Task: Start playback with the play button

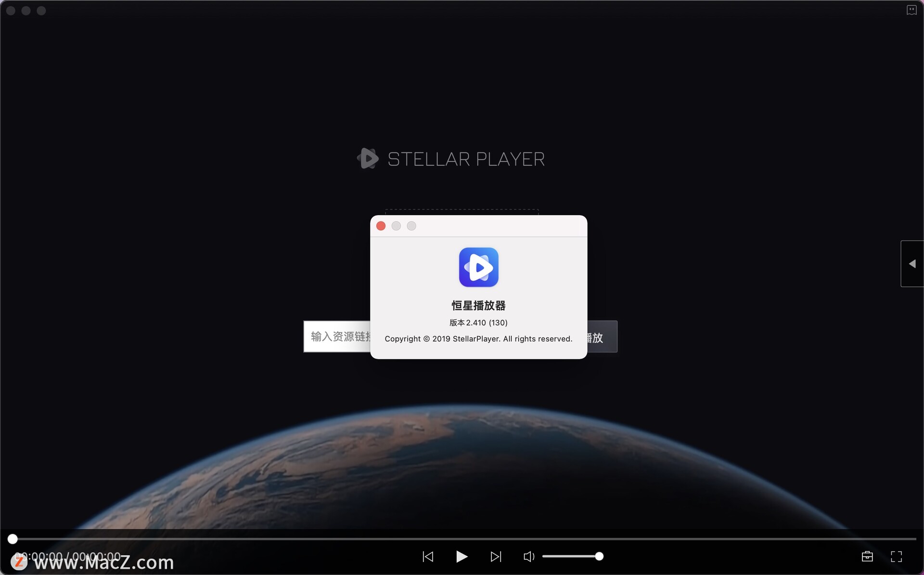Action: pyautogui.click(x=462, y=557)
